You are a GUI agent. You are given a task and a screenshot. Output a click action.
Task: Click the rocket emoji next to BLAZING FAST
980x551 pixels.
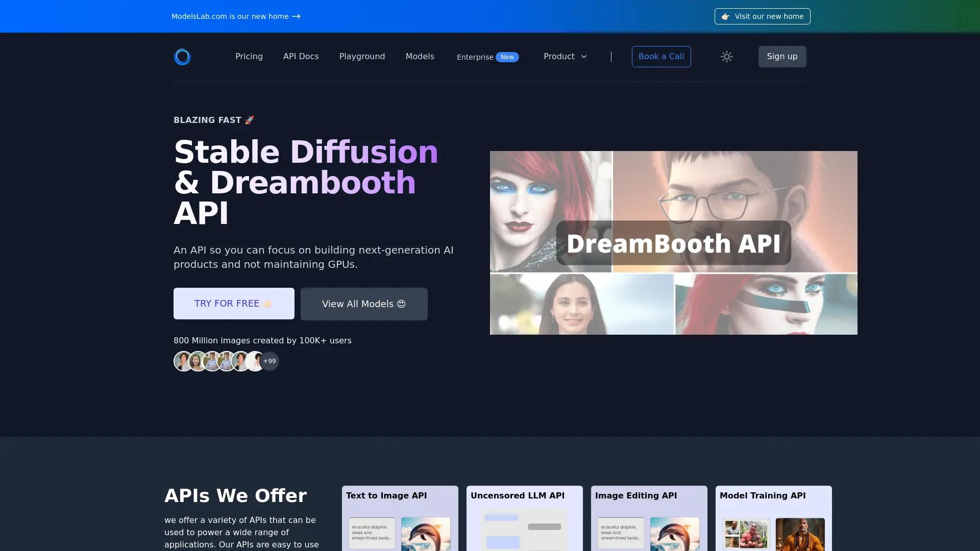point(250,120)
